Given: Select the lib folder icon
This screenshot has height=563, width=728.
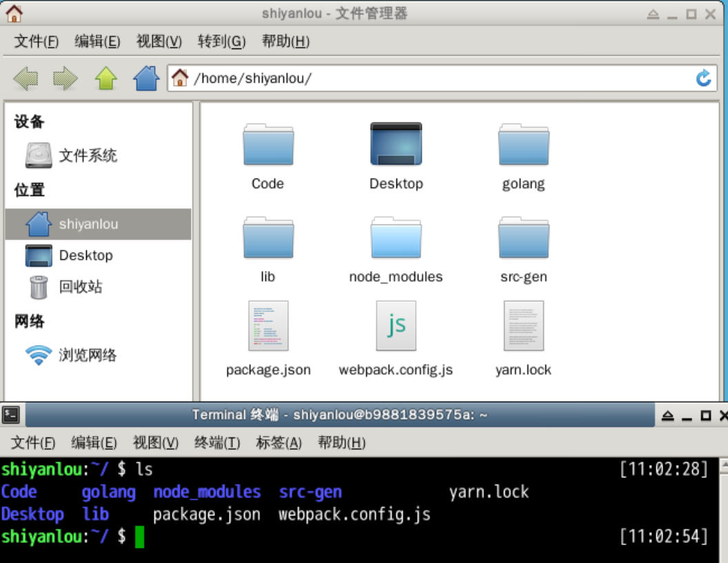Looking at the screenshot, I should [268, 237].
